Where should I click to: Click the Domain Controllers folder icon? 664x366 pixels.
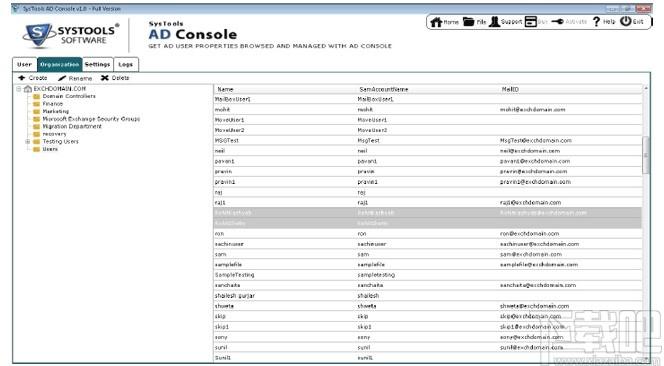coord(37,97)
